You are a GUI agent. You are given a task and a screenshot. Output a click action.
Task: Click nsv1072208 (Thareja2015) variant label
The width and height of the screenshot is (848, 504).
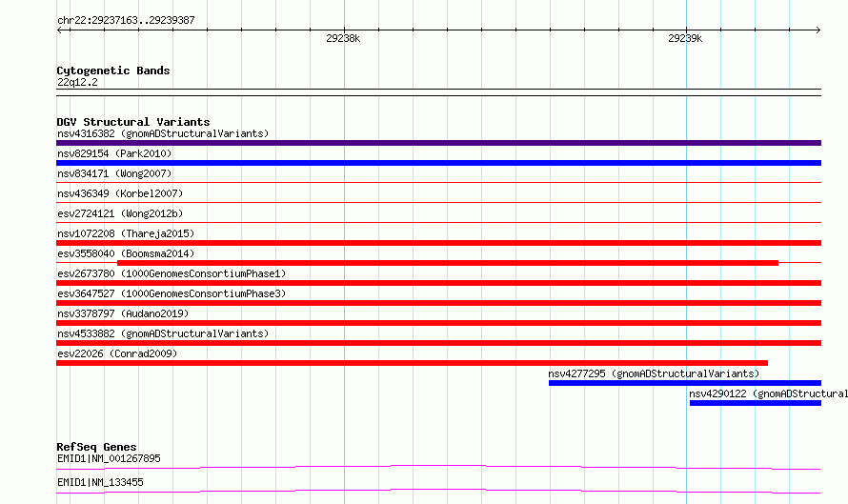[x=126, y=233]
